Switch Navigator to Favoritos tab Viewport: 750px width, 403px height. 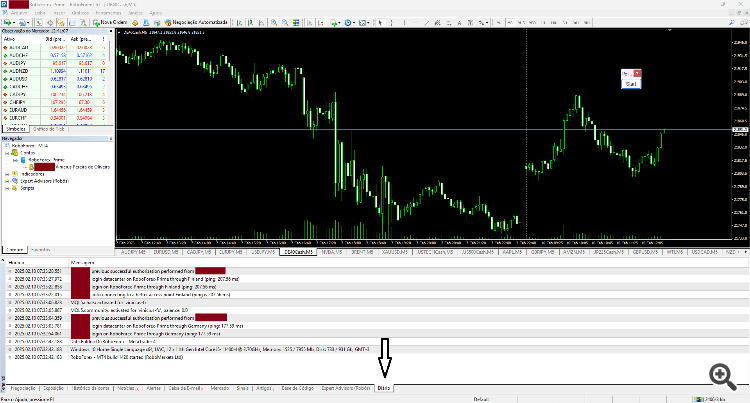pos(40,250)
